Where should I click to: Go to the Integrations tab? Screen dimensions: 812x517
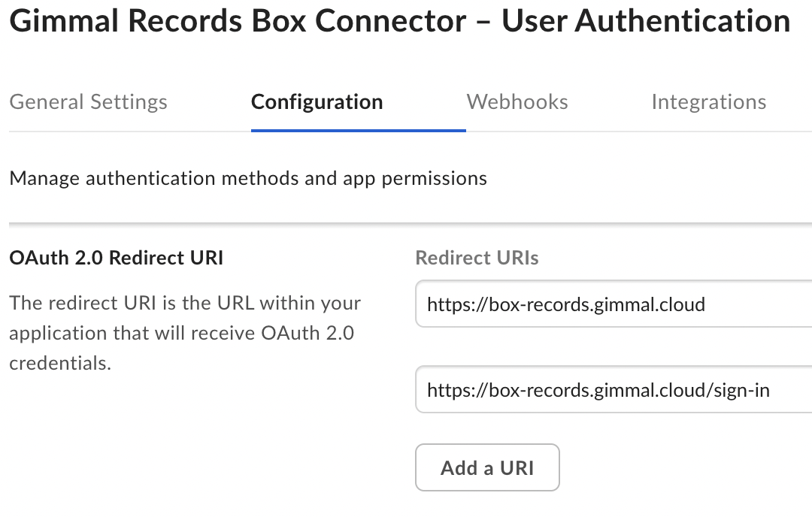708,102
